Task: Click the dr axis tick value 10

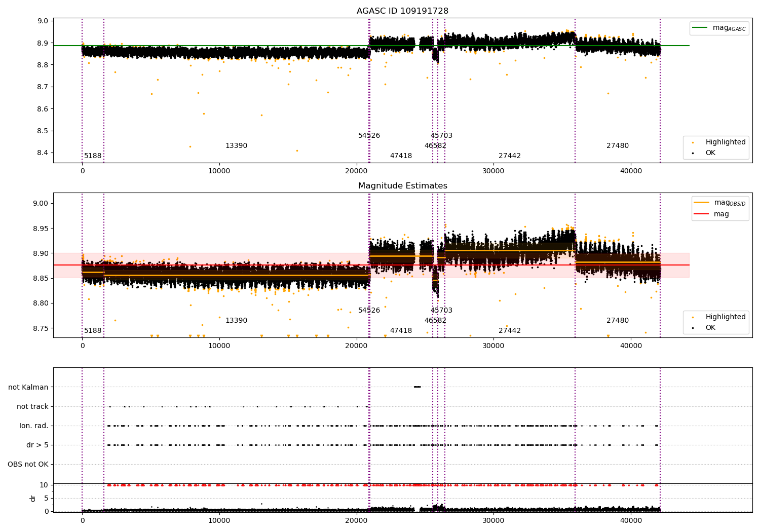Action: tap(44, 485)
